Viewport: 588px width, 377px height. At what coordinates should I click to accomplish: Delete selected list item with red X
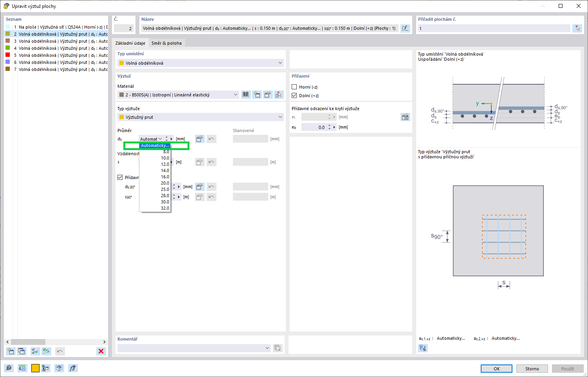101,351
